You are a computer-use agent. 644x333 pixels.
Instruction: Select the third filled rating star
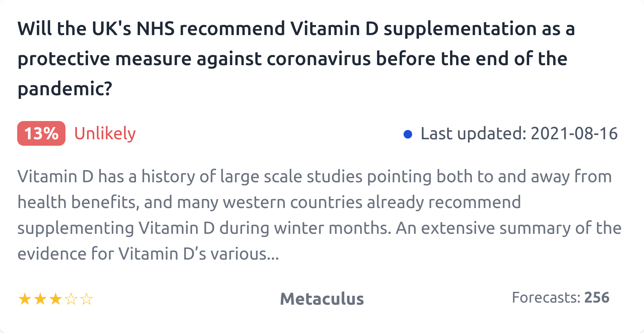point(55,299)
